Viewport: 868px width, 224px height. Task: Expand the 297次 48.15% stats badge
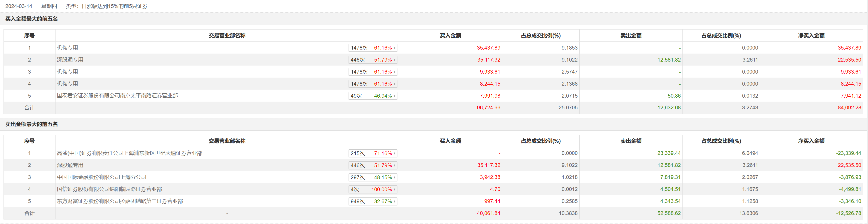tap(373, 177)
